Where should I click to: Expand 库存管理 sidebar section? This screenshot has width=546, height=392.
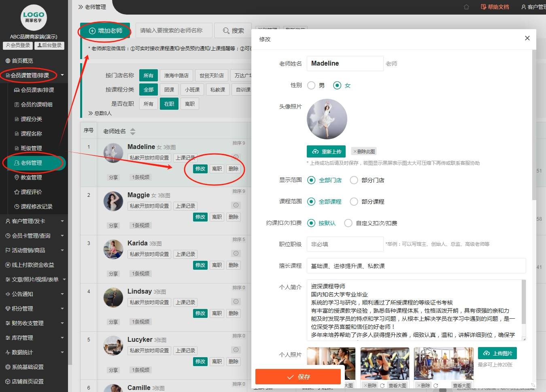tap(34, 338)
